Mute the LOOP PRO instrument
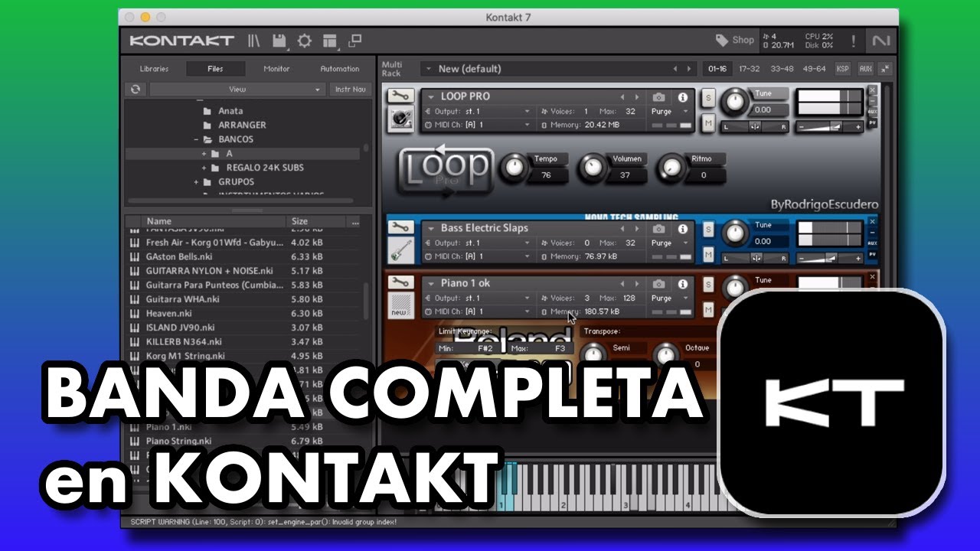The image size is (980, 551). pyautogui.click(x=708, y=122)
